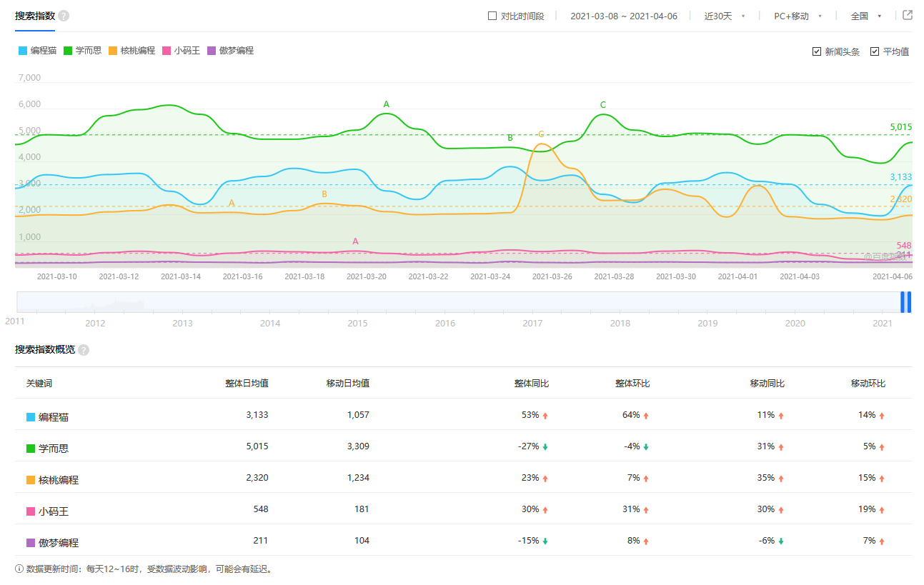
Task: Uncheck the 平均值 checkbox
Action: tap(875, 51)
